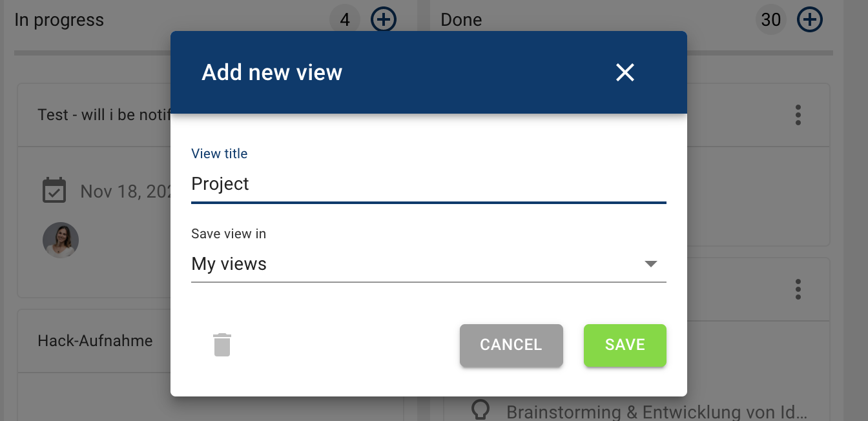Click the dropdown arrow next to My views

651,264
